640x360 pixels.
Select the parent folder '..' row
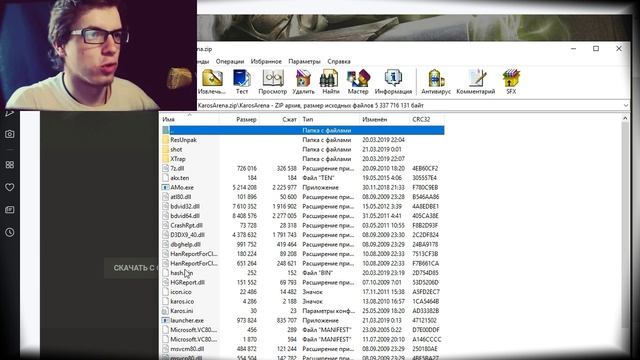[302, 130]
